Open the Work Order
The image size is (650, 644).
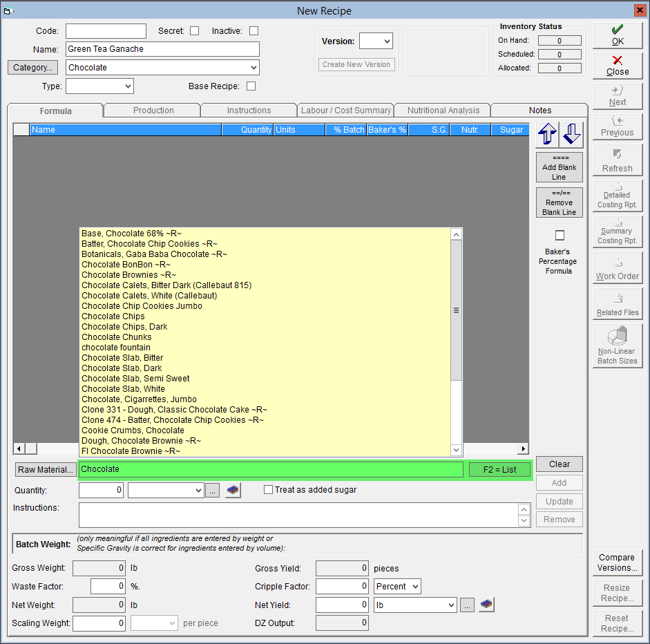pos(618,268)
